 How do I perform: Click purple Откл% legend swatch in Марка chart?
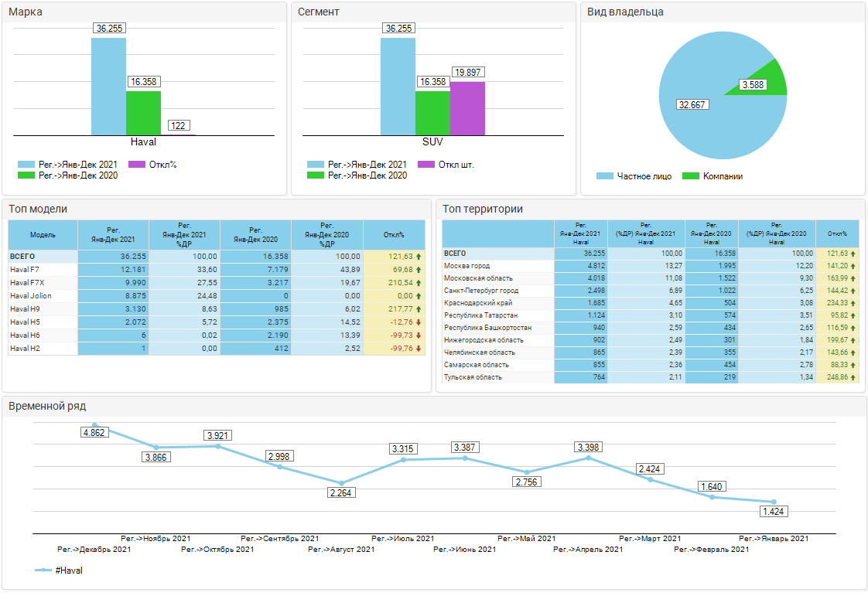pyautogui.click(x=136, y=165)
